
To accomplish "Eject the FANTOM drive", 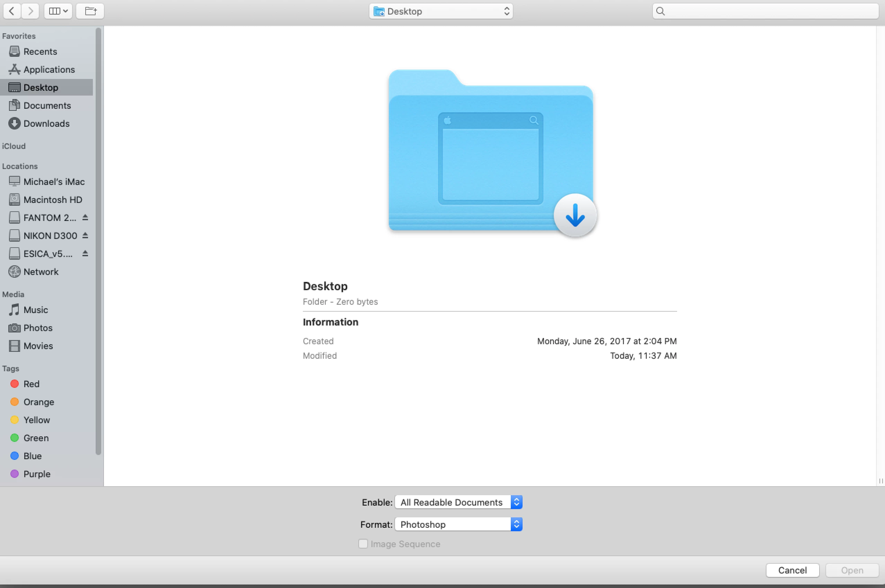I will click(x=85, y=217).
